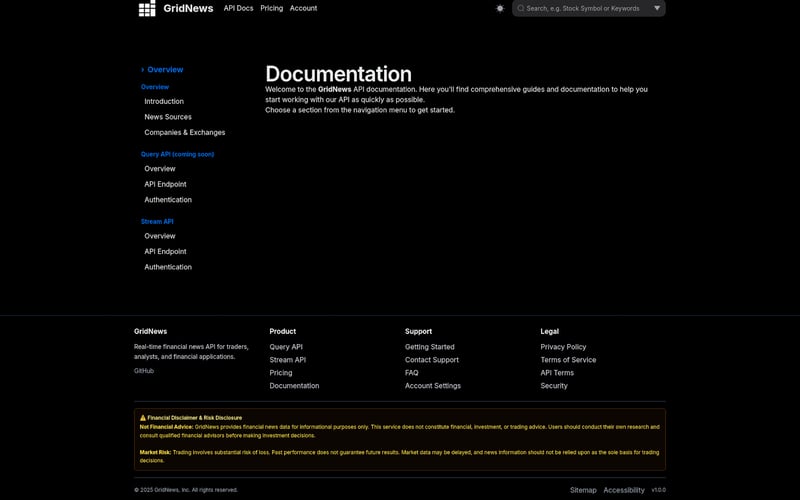The height and width of the screenshot is (500, 800).
Task: Click the 2025 GridNews copyright text
Action: click(x=186, y=490)
